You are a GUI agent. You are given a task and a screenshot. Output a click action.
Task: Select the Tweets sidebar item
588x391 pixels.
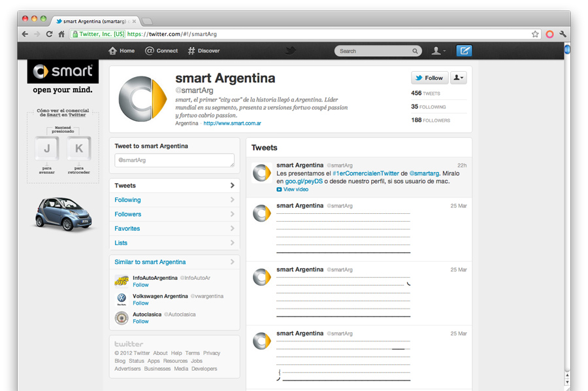pyautogui.click(x=174, y=186)
